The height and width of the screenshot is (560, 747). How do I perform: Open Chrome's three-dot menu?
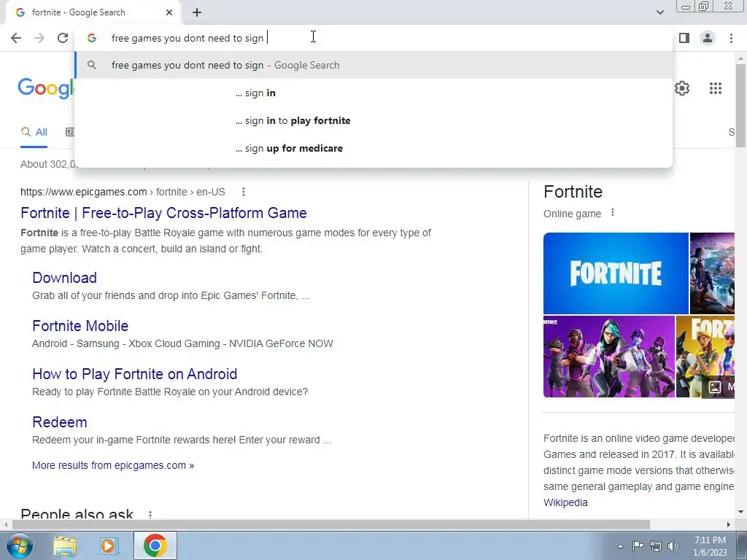(731, 38)
